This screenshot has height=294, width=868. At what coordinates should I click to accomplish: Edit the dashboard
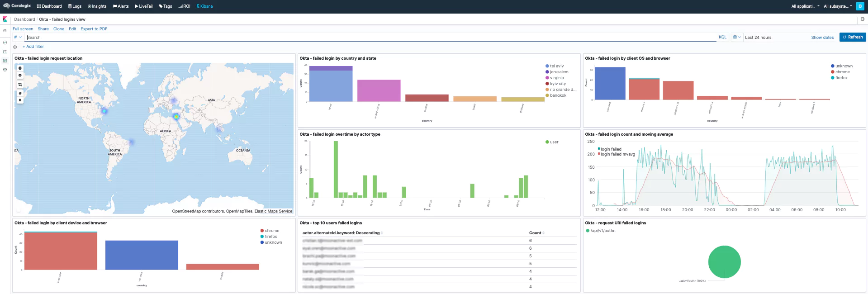[72, 29]
